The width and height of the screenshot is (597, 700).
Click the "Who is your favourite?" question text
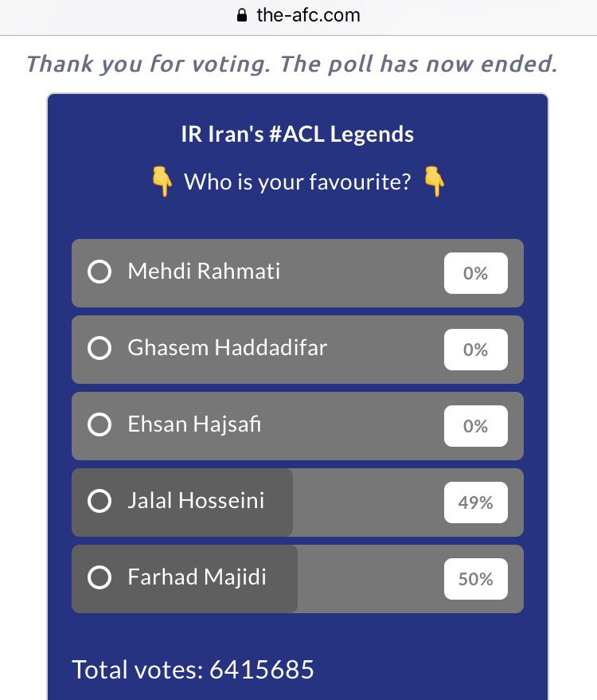coord(298,182)
